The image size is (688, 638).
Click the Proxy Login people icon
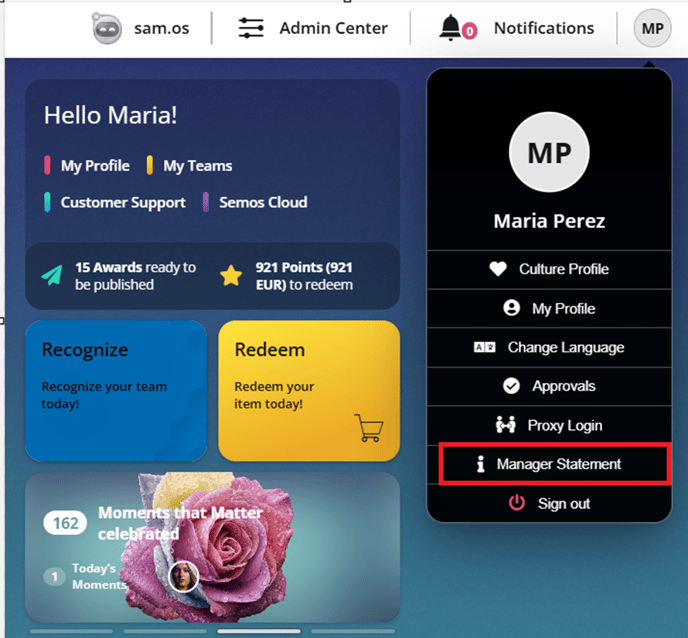coord(505,425)
